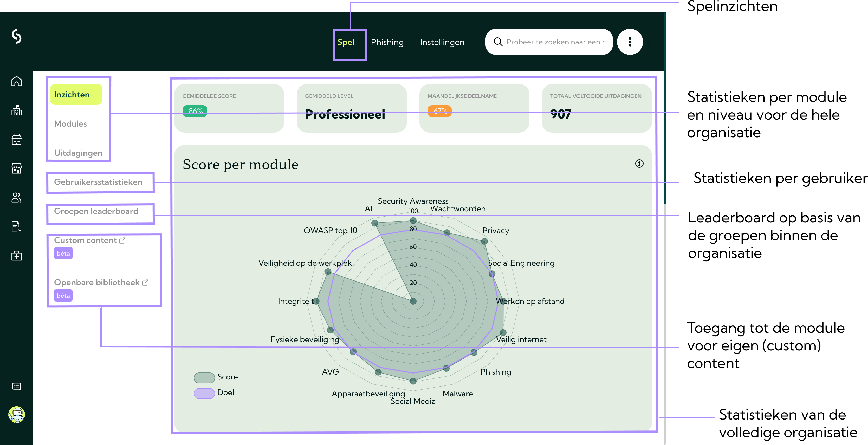Click the 'Integriteit' chart label
This screenshot has width=868, height=445.
296,301
